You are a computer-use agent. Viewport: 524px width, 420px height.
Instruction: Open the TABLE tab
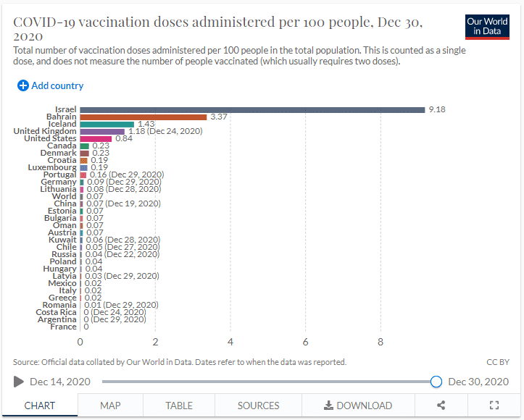(x=179, y=406)
